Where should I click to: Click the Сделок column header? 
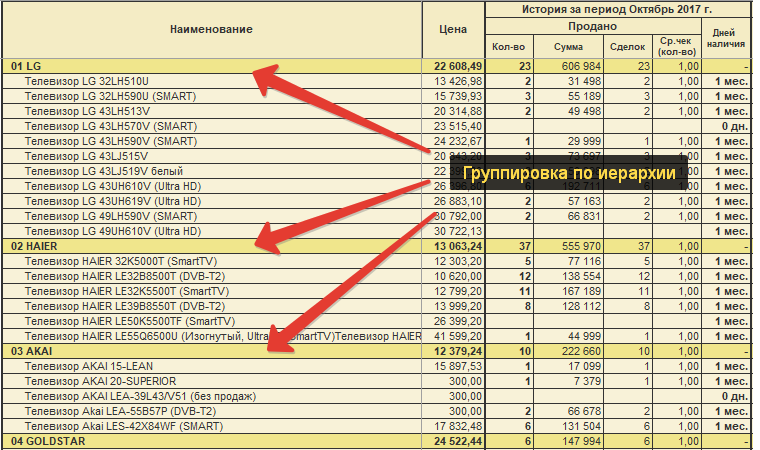click(628, 47)
